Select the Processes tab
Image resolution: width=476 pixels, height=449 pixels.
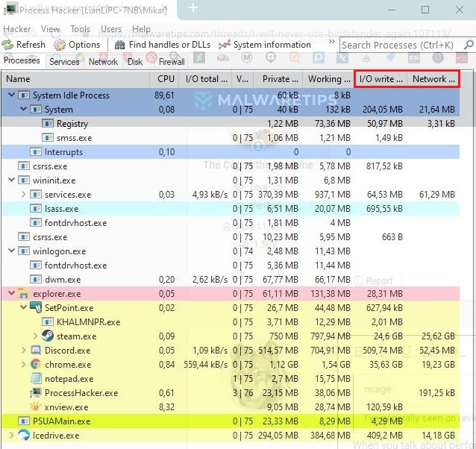point(22,60)
